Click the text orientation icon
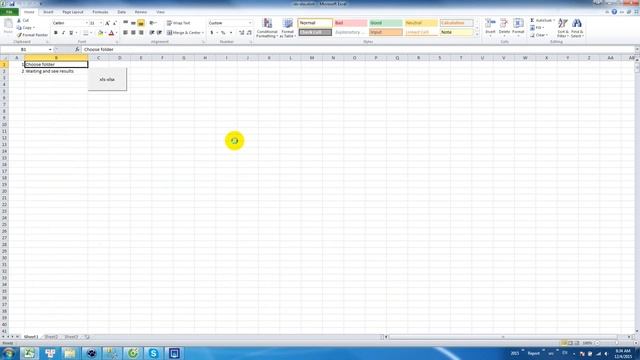This screenshot has height=360, width=640. click(152, 23)
